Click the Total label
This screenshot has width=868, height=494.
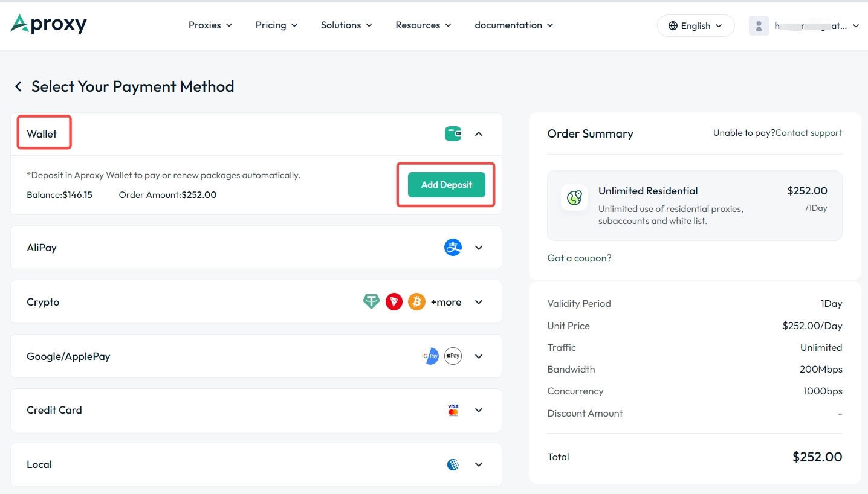tap(558, 457)
